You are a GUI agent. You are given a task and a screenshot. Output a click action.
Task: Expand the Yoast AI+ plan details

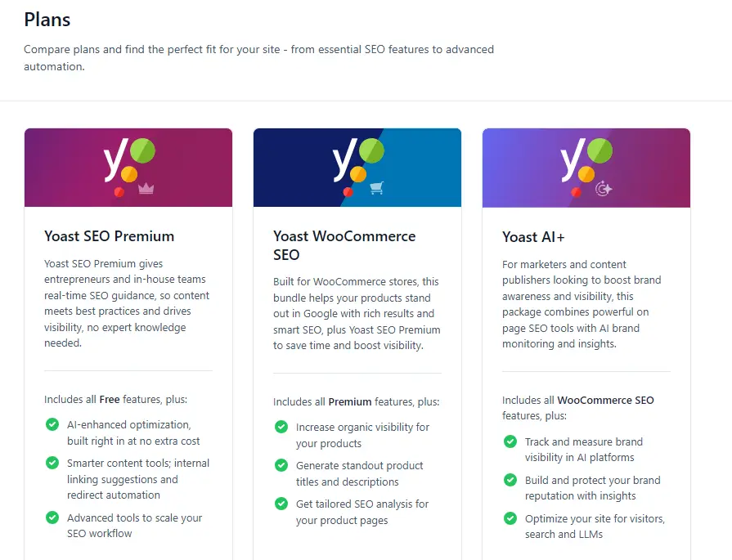586,343
